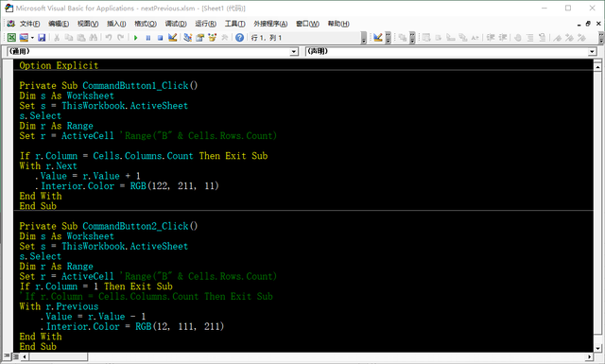Click 'Private Sub CommandButton2_Click()' line
Image resolution: width=605 pixels, height=364 pixels.
point(109,226)
